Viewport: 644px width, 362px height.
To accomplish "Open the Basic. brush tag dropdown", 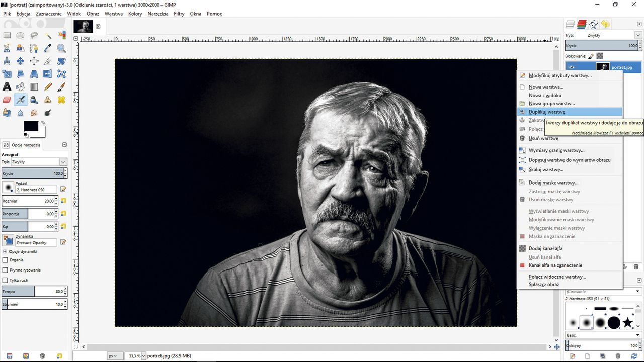I will (603, 335).
